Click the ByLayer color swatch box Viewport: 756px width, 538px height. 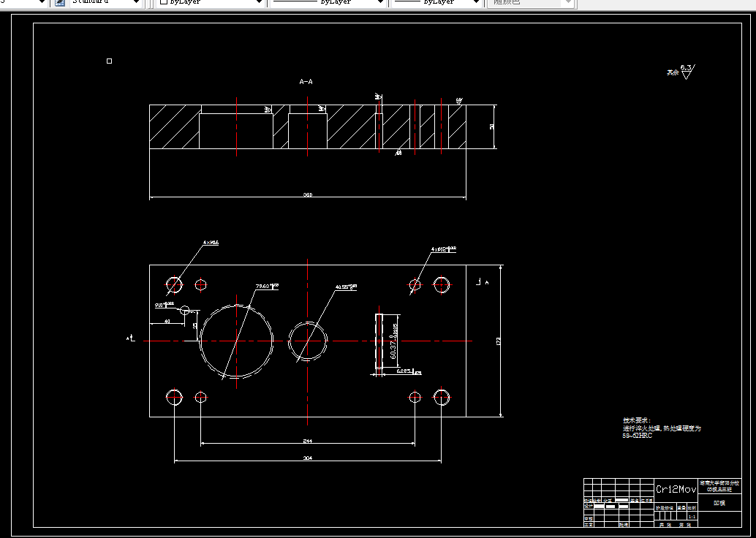164,2
